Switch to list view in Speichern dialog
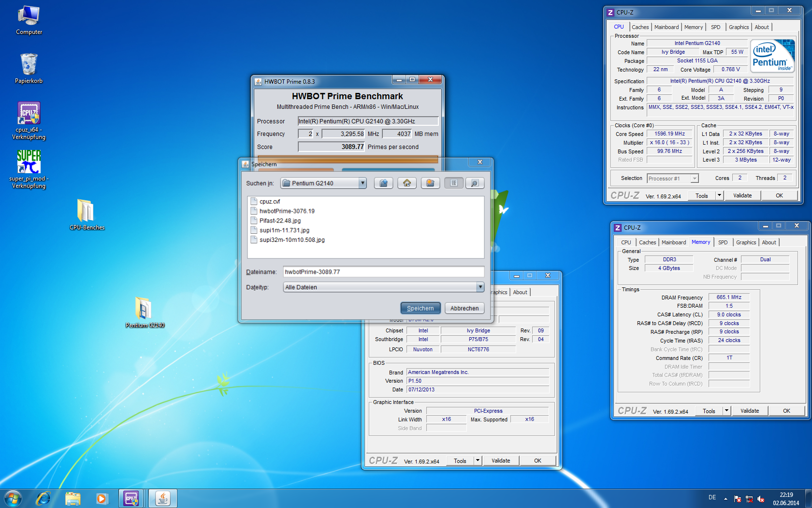Screen dimensions: 812x508 pos(454,183)
